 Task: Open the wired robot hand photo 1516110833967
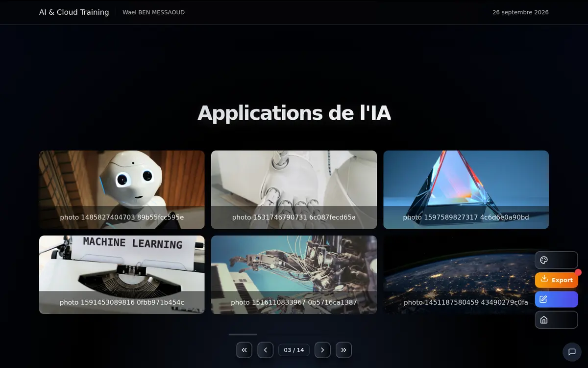click(x=294, y=275)
